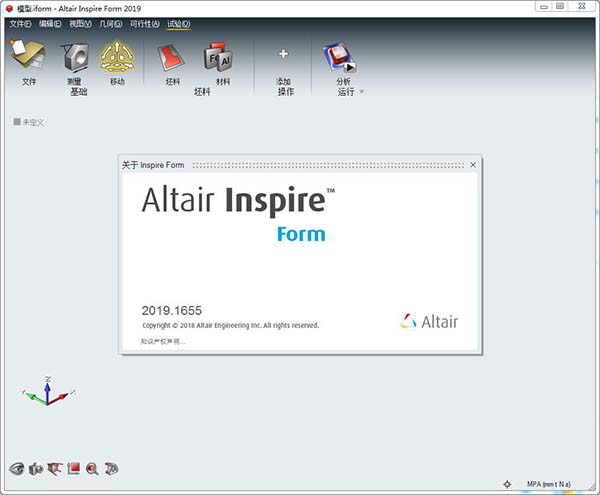This screenshot has height=495, width=600.
Task: Click the snap crosshair icon in status bar
Action: click(x=507, y=484)
